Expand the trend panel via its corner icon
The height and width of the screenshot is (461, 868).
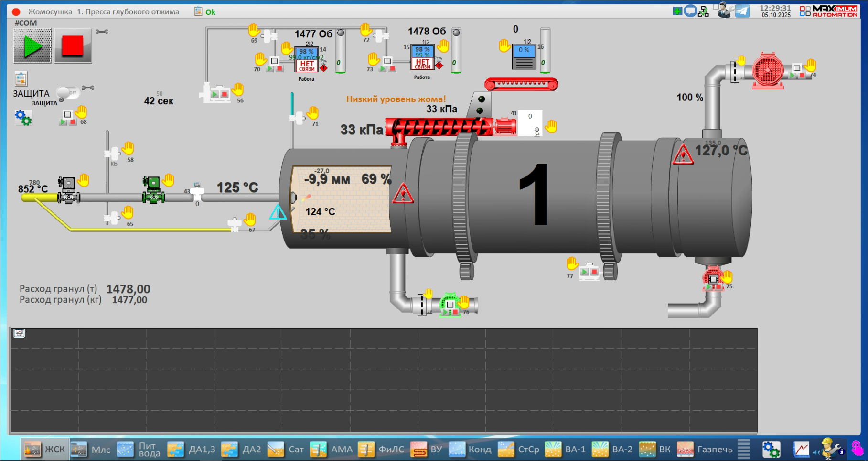[19, 333]
